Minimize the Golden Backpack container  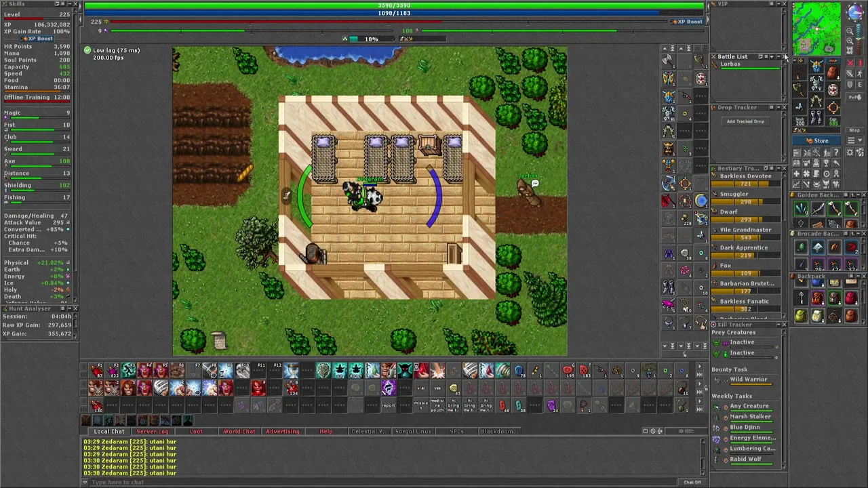click(858, 195)
